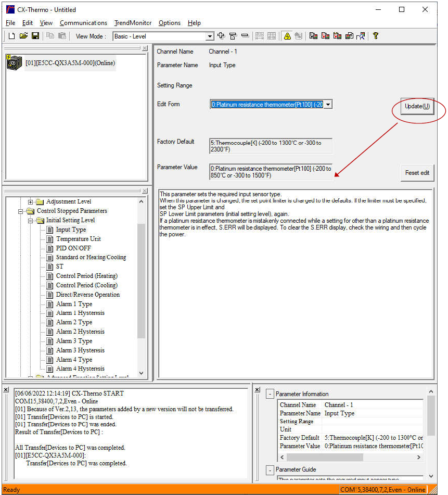
Task: Select the Alarm 1 Hysteresis parameter
Action: (x=80, y=313)
